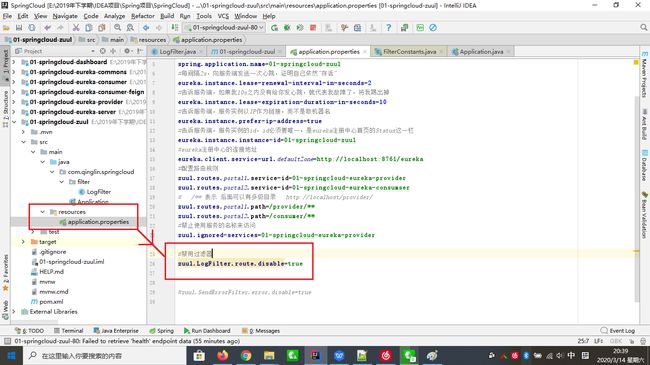Open the Project Structure toolbar icon
This screenshot has height=365, width=650.
[x=357, y=28]
